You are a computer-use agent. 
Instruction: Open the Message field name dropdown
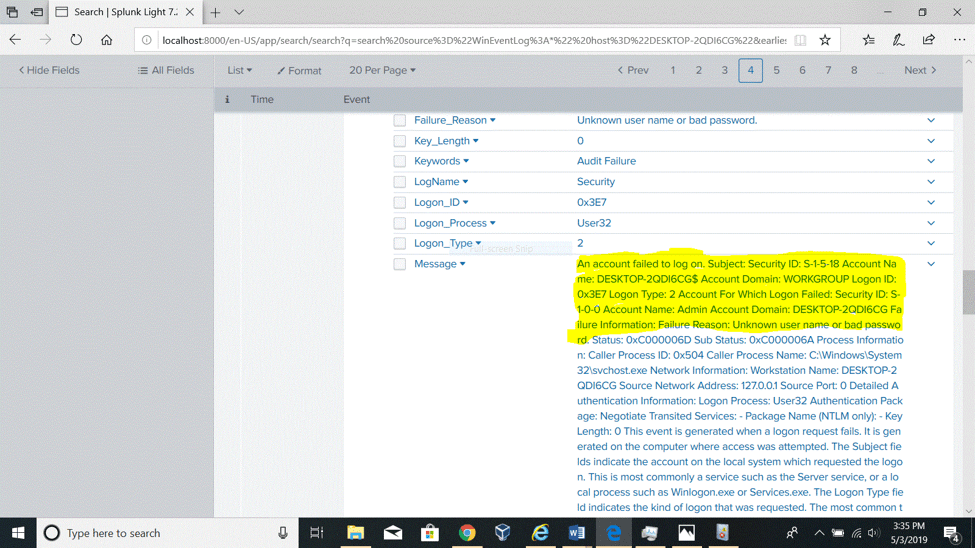(x=440, y=264)
